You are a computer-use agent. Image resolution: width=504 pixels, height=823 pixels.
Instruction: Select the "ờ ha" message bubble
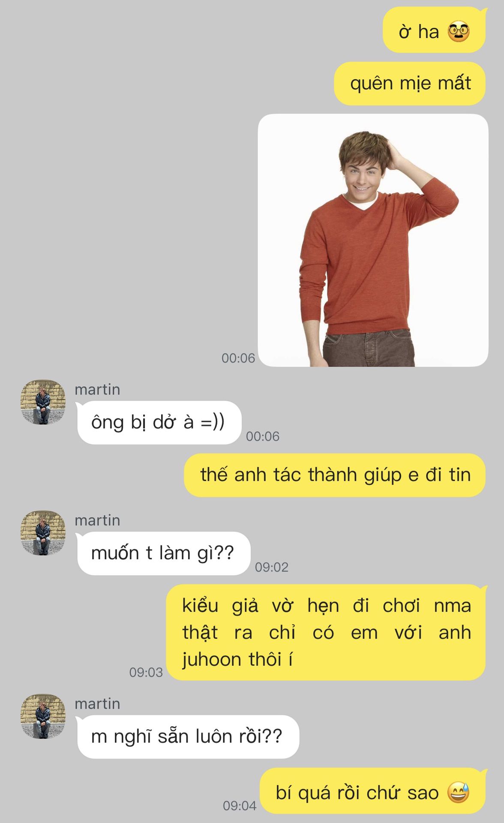coord(434,30)
